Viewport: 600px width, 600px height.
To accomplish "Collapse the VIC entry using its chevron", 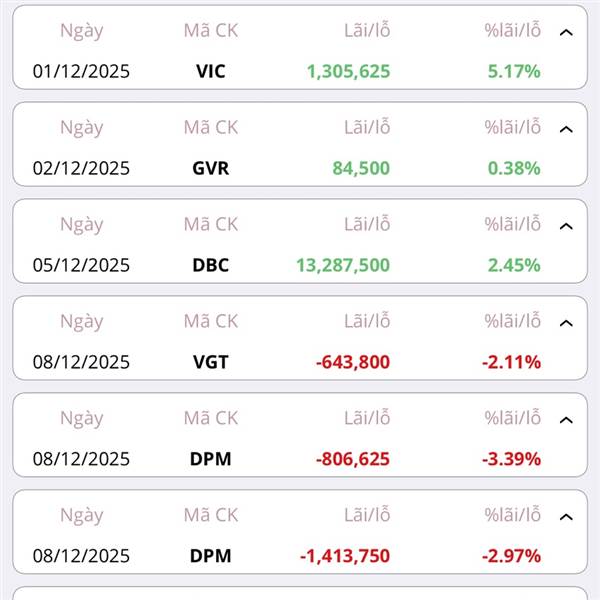I will pyautogui.click(x=566, y=33).
